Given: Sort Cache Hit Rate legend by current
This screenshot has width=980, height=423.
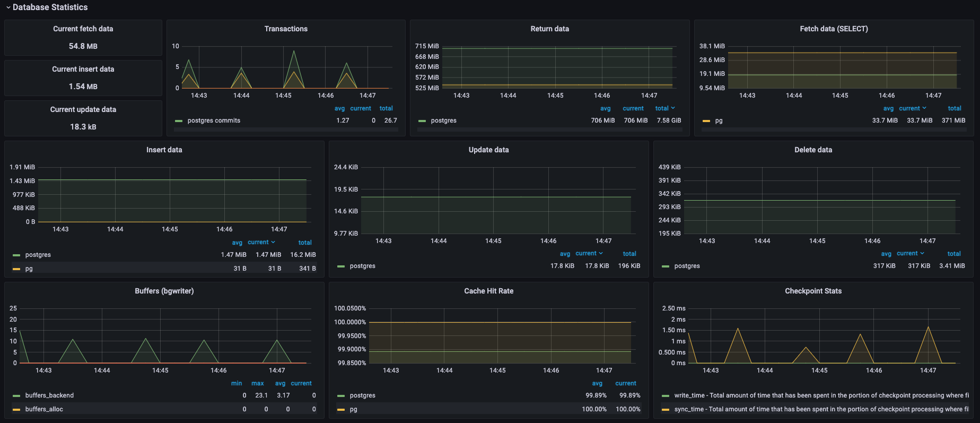Looking at the screenshot, I should (626, 383).
